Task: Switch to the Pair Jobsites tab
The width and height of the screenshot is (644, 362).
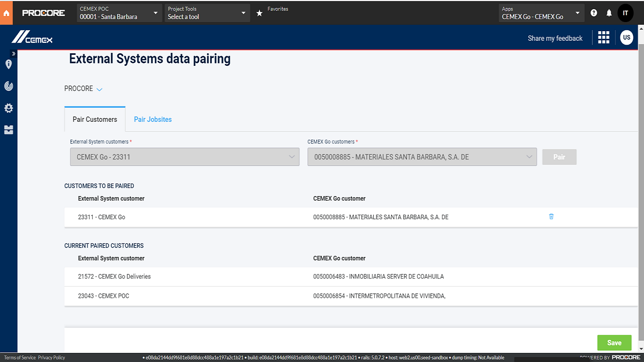Action: click(x=152, y=120)
